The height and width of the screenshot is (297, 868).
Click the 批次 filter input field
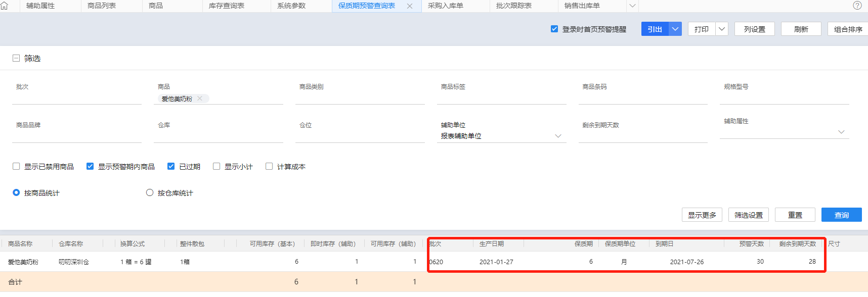coord(76,98)
